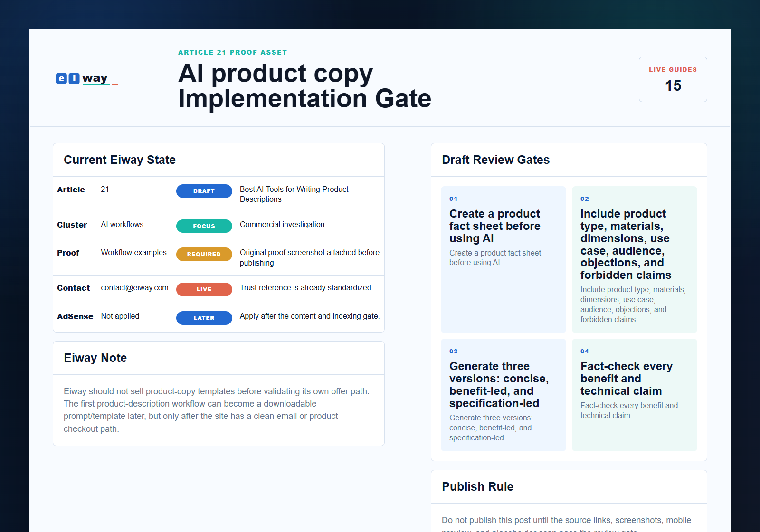760x532 pixels.
Task: Click the REQUIRED status badge
Action: (x=204, y=254)
